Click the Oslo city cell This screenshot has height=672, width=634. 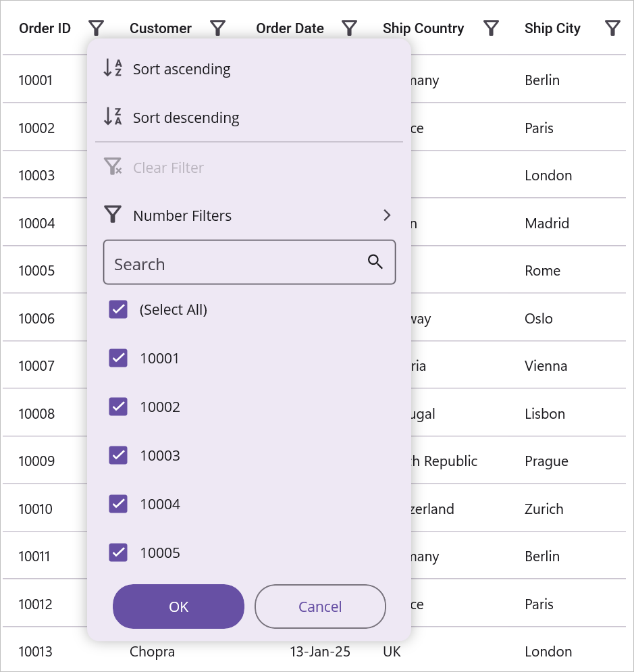[539, 318]
